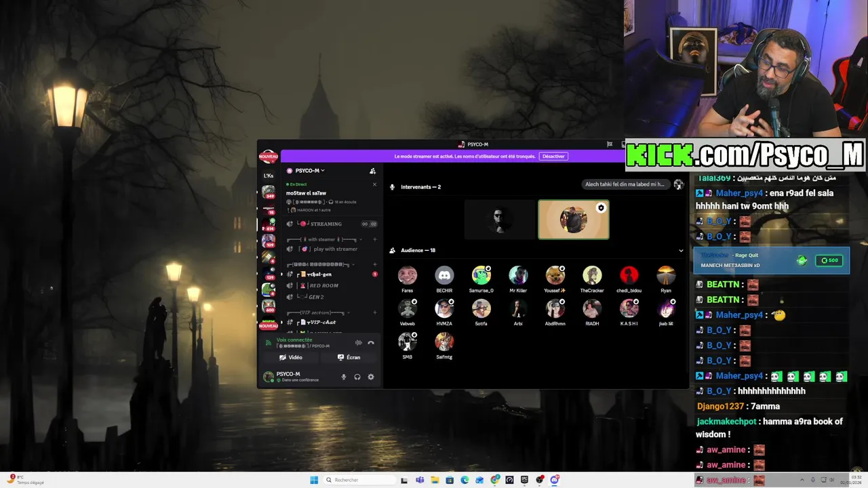Open chedi_bidou audience member avatar
Screen dimensions: 868x488
[x=629, y=275]
